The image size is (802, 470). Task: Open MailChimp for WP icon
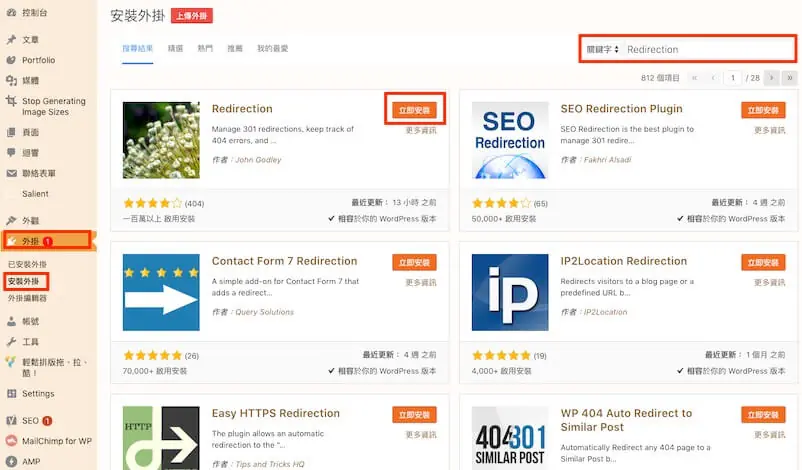tap(11, 441)
